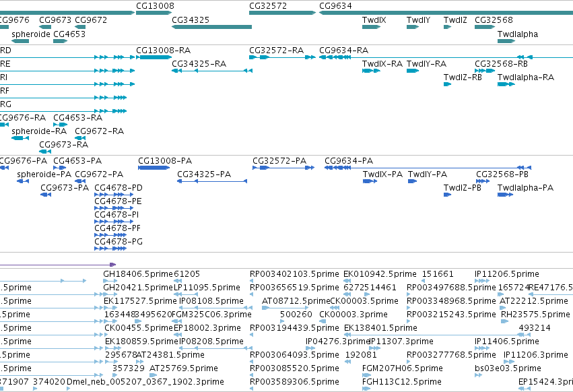Click the TwdlZ gene label
The width and height of the screenshot is (573, 392).
[455, 20]
